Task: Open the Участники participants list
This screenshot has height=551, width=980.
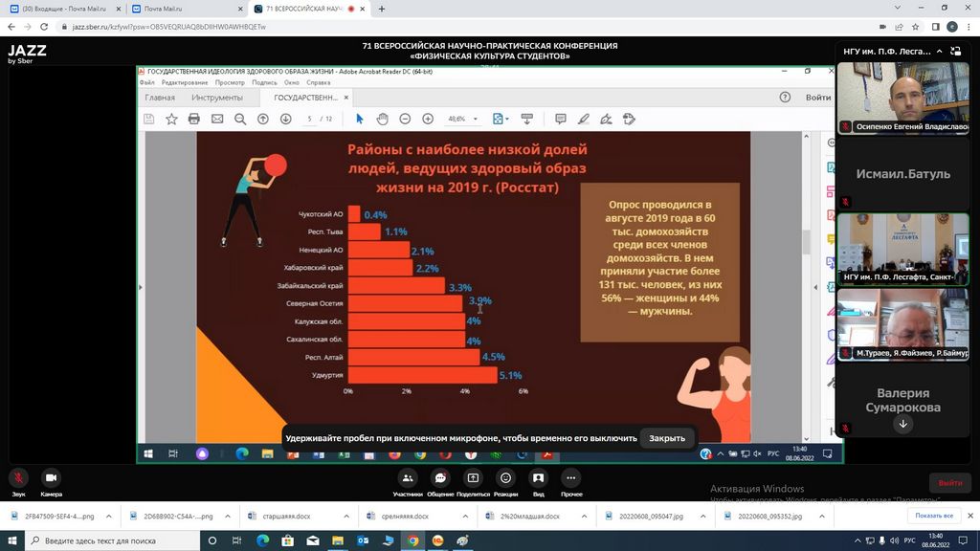Action: point(408,478)
